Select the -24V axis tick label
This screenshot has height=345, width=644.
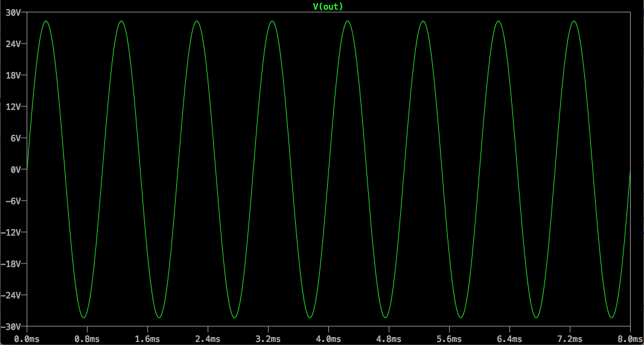coord(10,295)
